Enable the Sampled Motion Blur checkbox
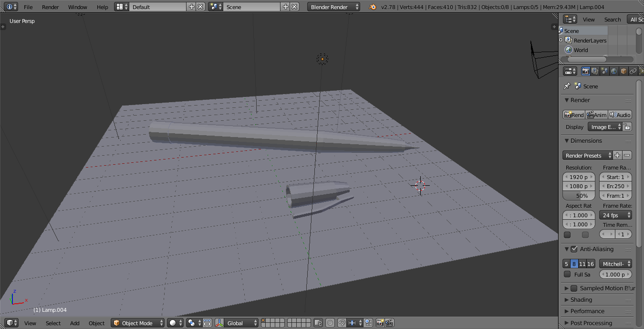The height and width of the screenshot is (329, 644). [x=574, y=288]
